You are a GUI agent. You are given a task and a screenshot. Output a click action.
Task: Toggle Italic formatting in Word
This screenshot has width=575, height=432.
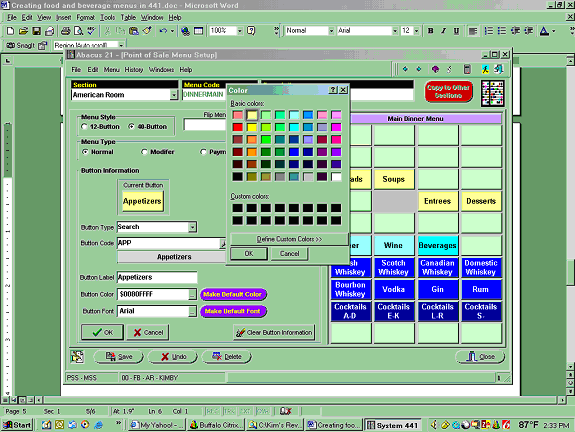click(x=443, y=31)
